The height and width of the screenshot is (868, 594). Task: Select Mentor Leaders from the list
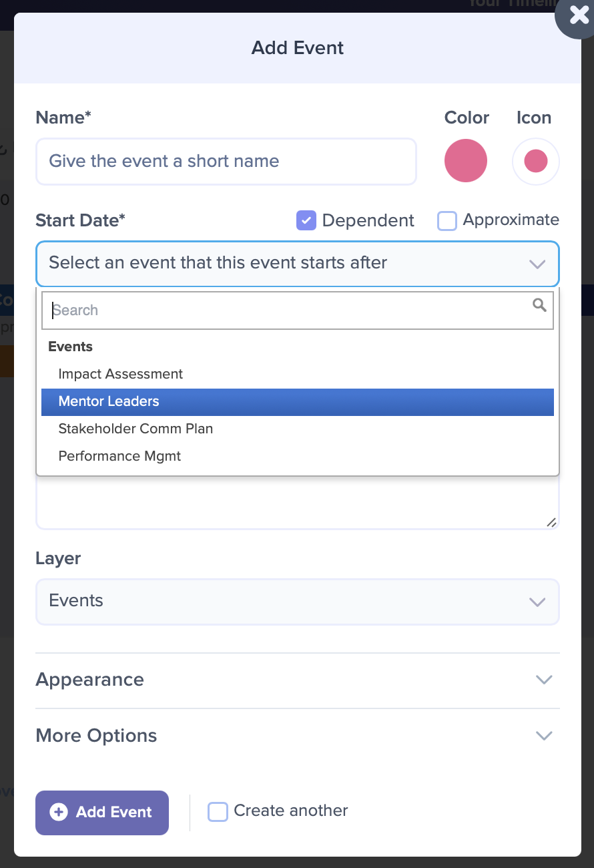(x=297, y=402)
